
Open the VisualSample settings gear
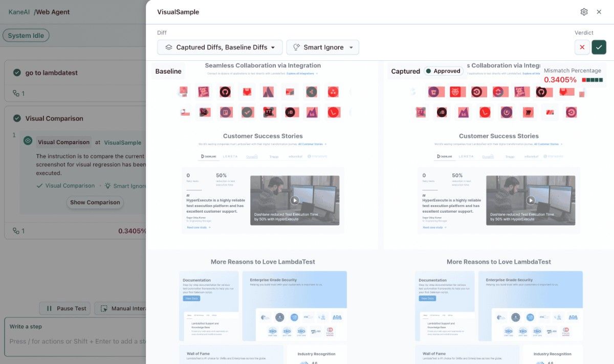584,12
